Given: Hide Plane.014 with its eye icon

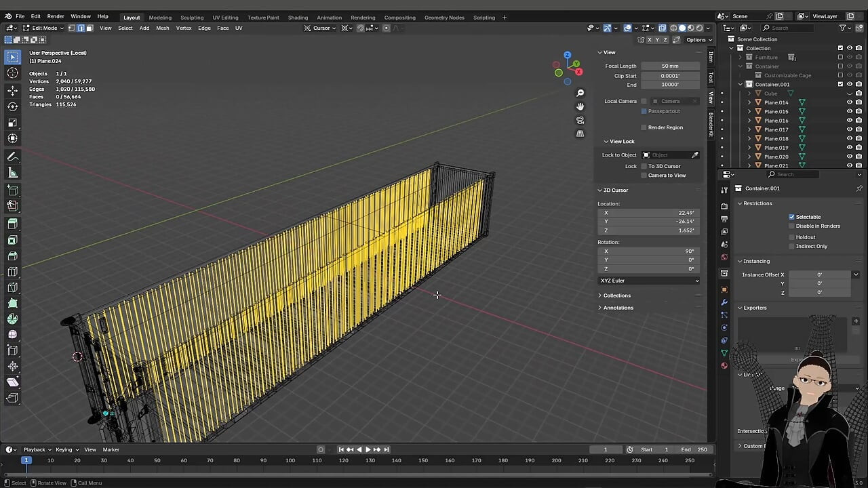Looking at the screenshot, I should [x=849, y=102].
